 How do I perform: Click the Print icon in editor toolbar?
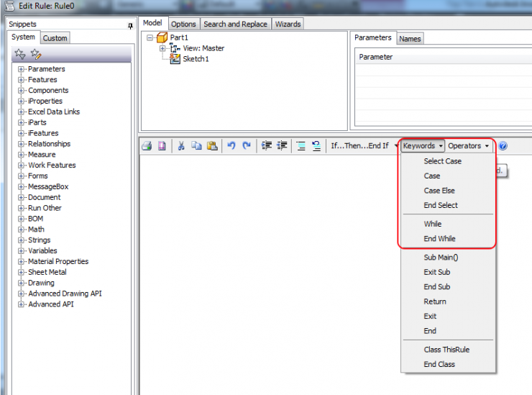click(147, 146)
